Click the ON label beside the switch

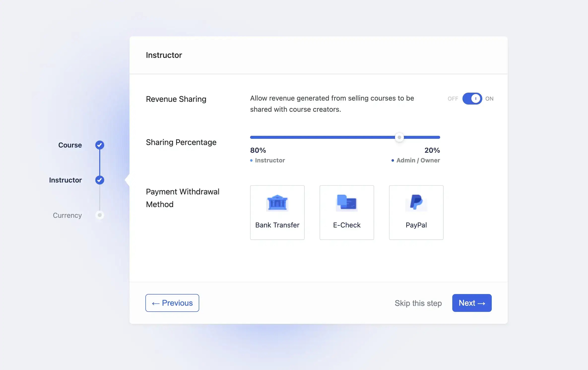coord(489,99)
